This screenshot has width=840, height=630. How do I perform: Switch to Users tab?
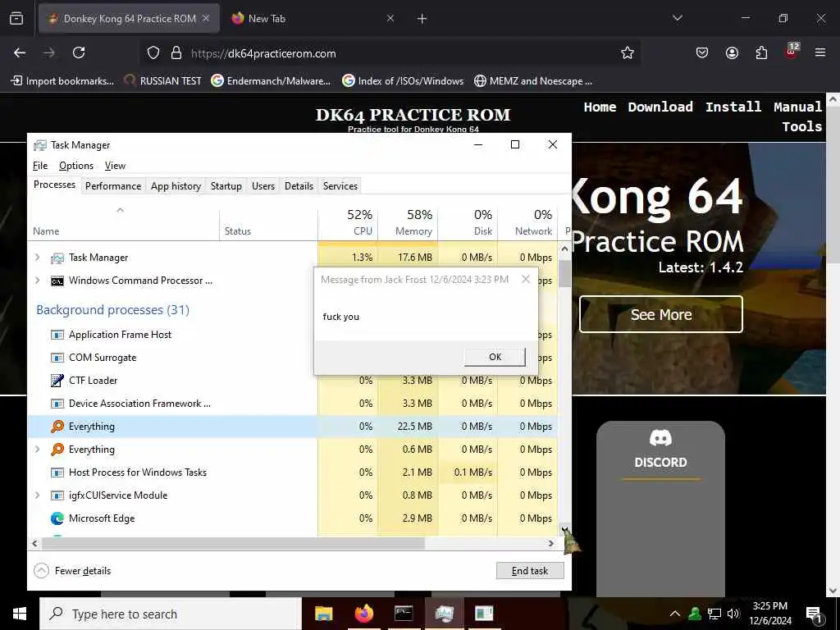(x=263, y=186)
